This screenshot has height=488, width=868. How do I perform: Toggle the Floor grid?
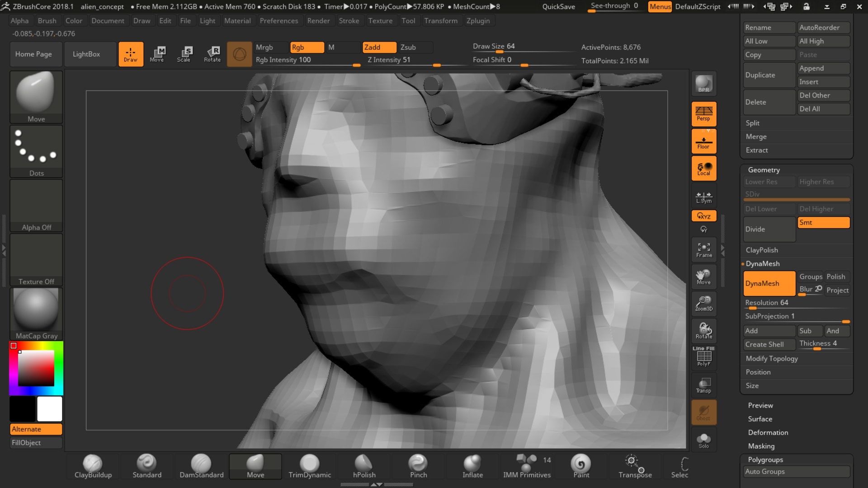[704, 141]
